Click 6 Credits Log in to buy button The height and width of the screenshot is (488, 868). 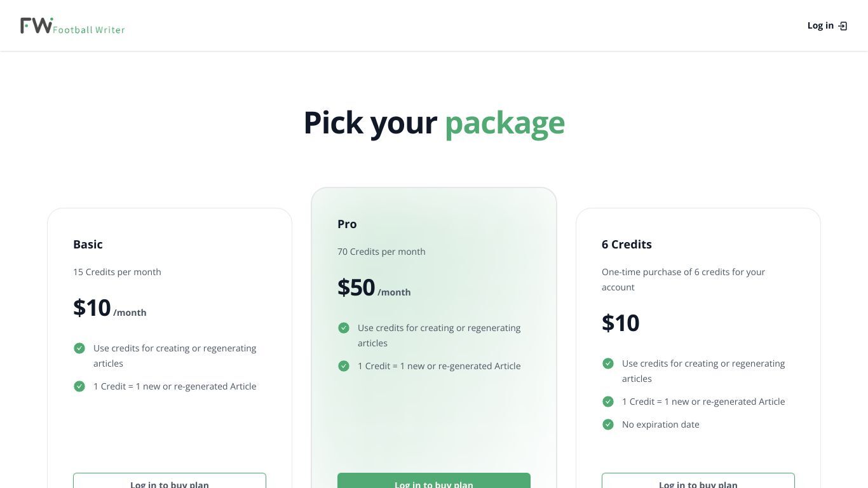698,480
